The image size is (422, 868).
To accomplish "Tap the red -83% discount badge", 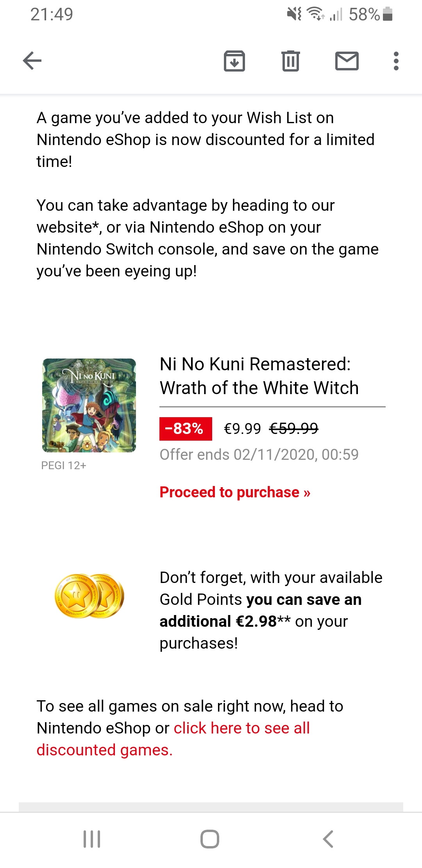I will [186, 429].
